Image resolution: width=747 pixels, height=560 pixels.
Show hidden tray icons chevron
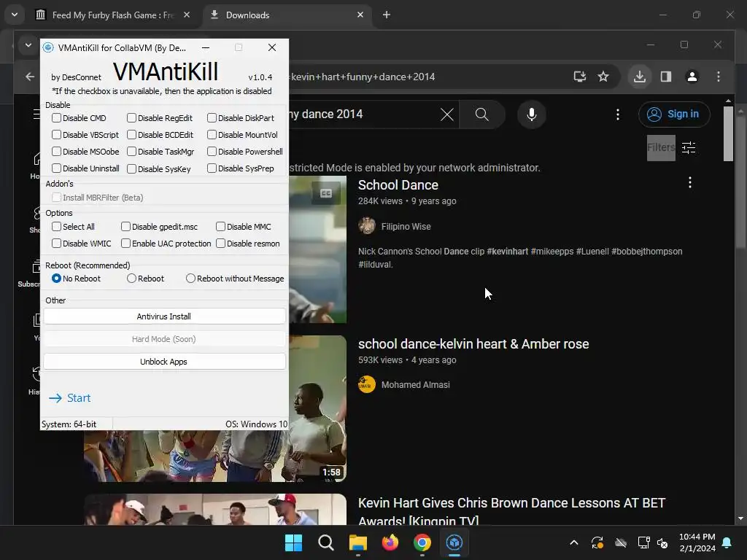click(x=574, y=542)
